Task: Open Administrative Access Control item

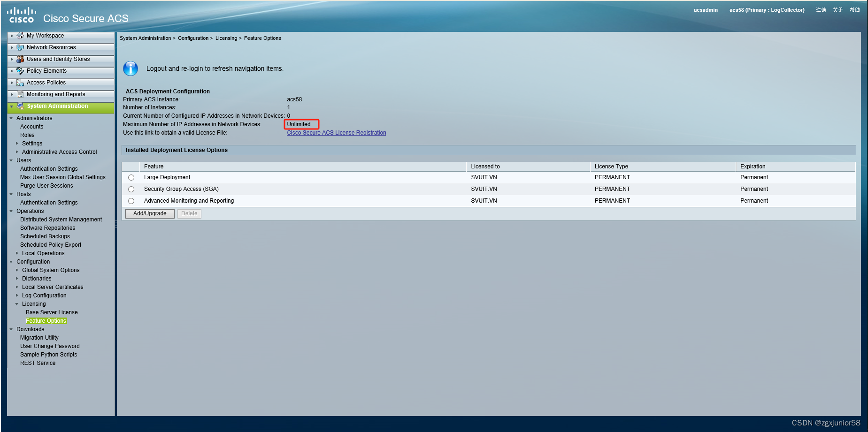Action: pos(60,152)
